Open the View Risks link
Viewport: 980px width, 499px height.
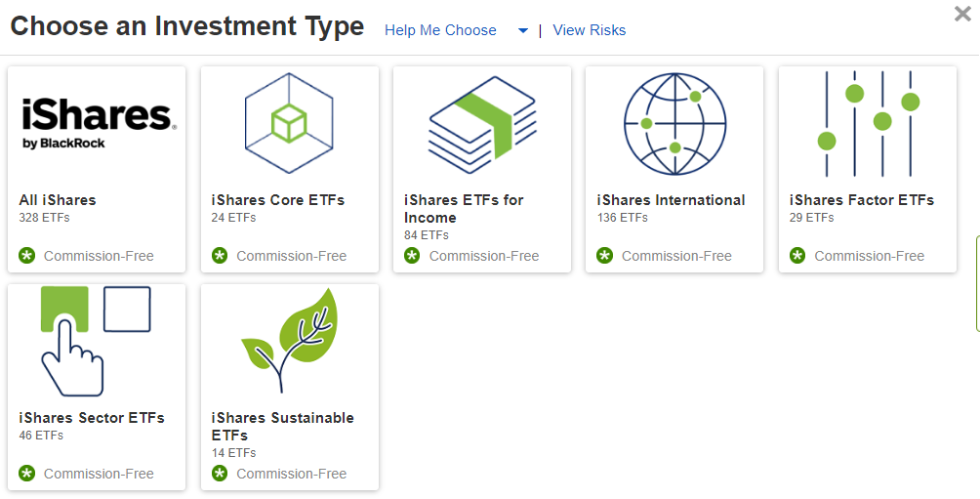coord(590,30)
